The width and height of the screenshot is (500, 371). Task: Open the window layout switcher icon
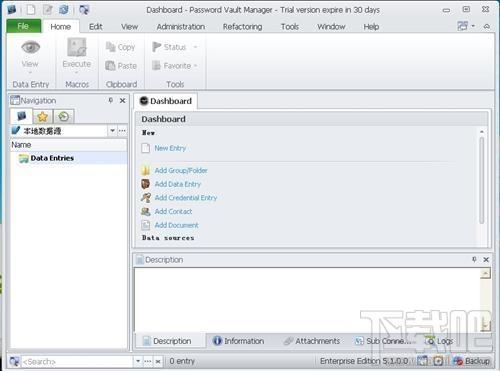pyautogui.click(x=463, y=26)
